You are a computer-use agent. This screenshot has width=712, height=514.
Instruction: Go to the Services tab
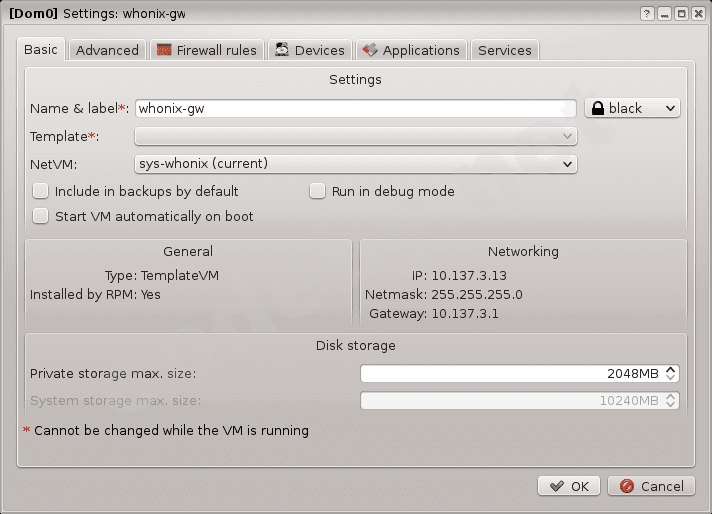[505, 50]
